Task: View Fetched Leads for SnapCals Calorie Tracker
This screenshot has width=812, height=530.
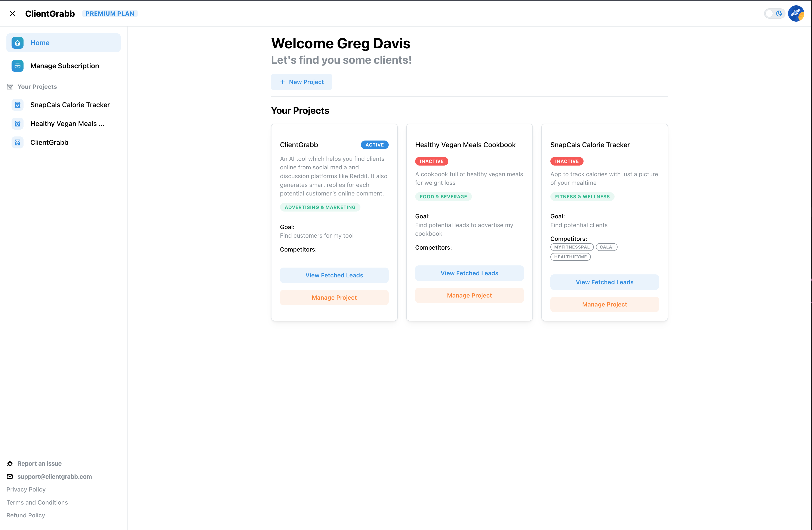Action: tap(604, 282)
